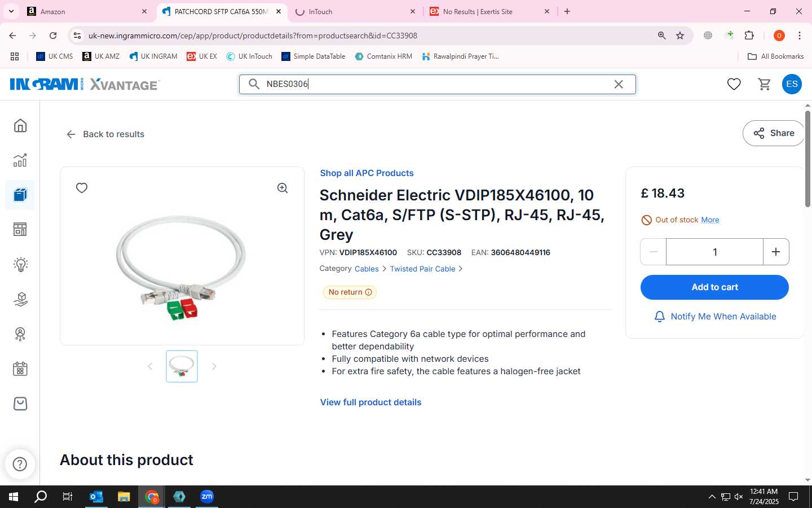Decrease quantity with minus button
This screenshot has height=508, width=812.
pyautogui.click(x=654, y=252)
